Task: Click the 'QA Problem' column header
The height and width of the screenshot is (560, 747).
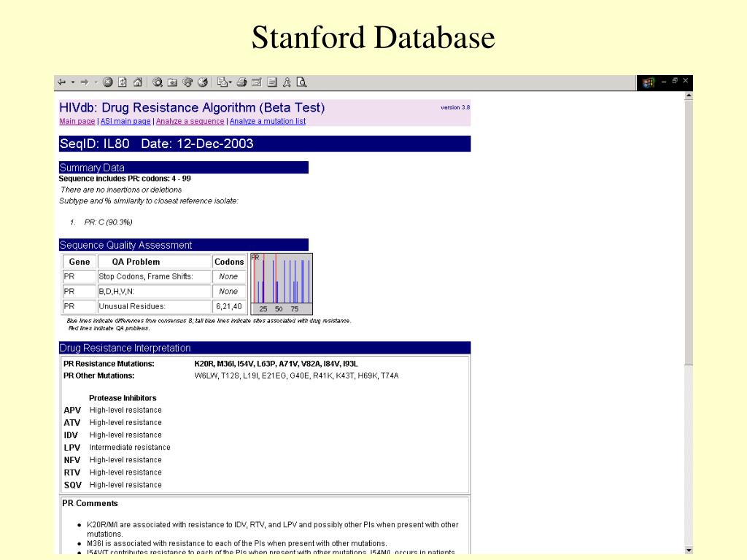Action: [x=155, y=262]
